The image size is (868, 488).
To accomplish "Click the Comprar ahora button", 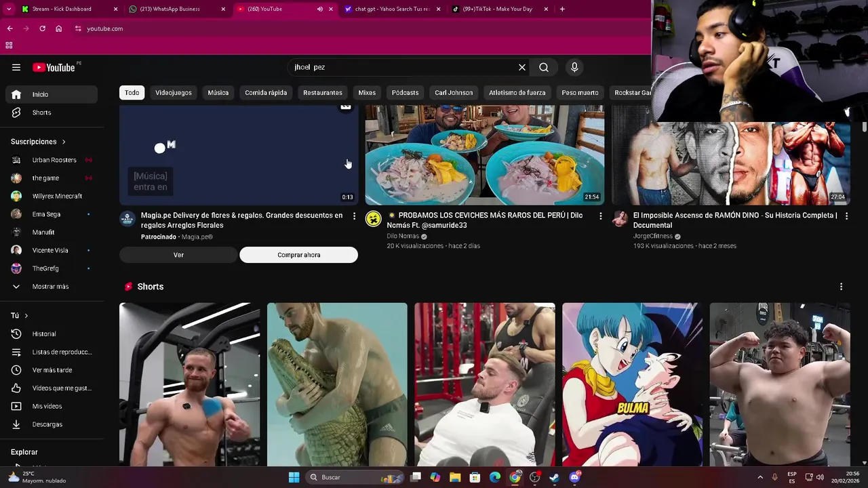I will coord(298,255).
